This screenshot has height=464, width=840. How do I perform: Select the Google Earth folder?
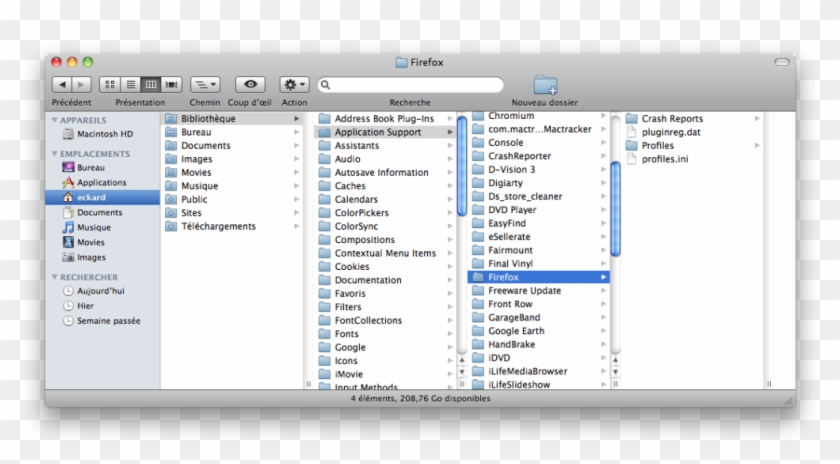(x=538, y=331)
